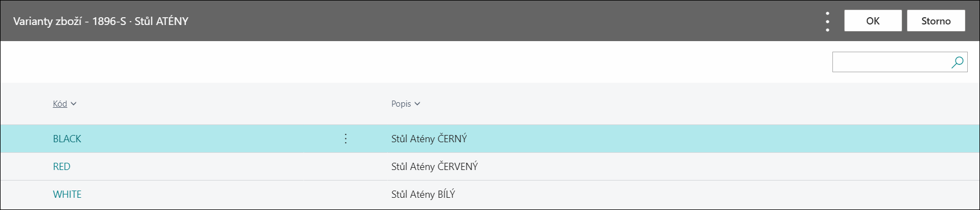Expand the chevron next to Kód

pos(74,104)
